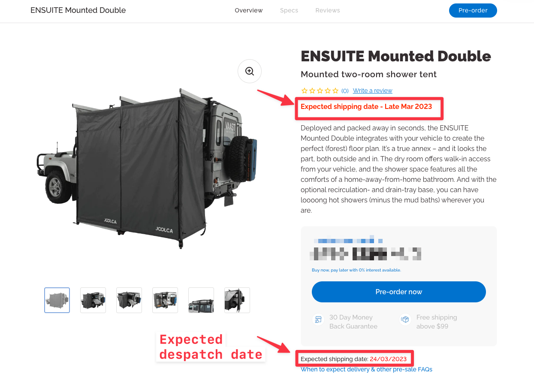Viewport: 534px width, 392px height.
Task: Go to the Reviews tab
Action: [327, 10]
